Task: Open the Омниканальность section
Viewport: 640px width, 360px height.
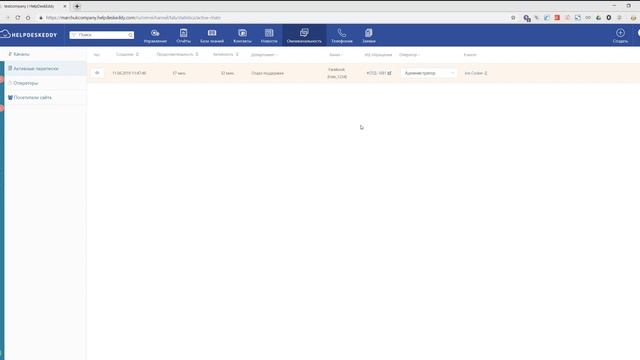Action: tap(304, 36)
